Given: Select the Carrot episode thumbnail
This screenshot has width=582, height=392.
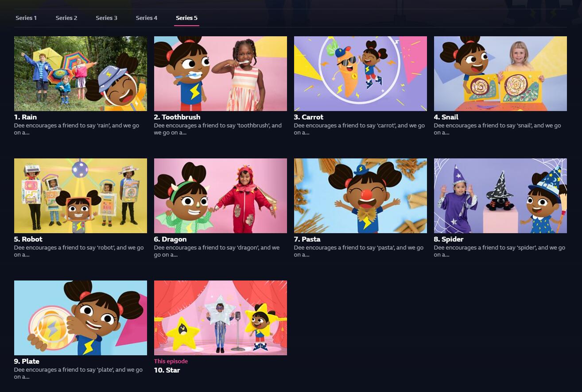Looking at the screenshot, I should [x=360, y=73].
